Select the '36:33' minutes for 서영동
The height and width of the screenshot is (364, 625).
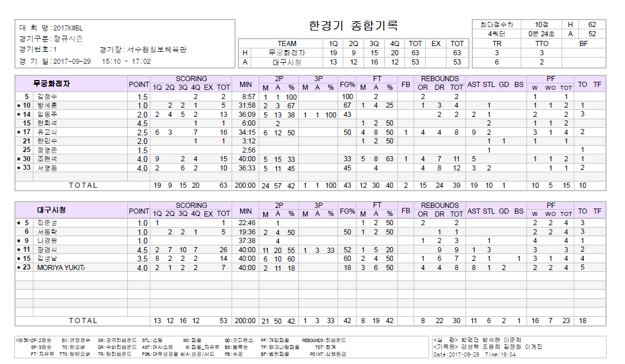[247, 168]
